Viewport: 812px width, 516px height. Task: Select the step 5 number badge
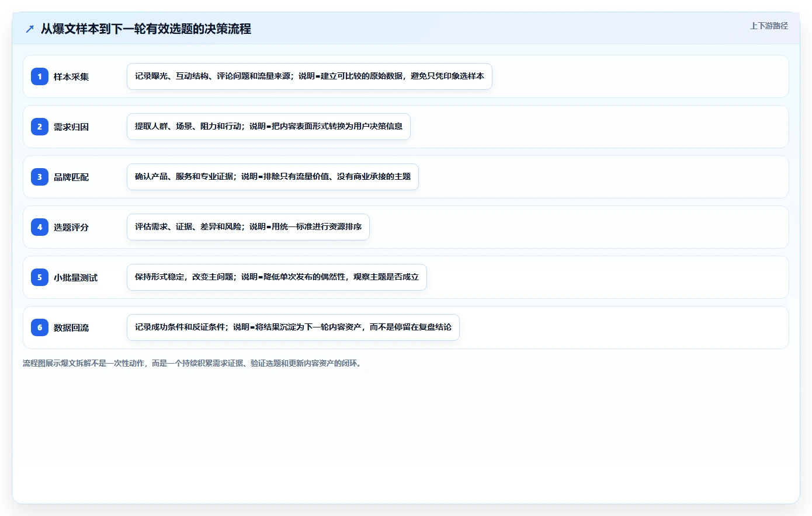pos(40,277)
